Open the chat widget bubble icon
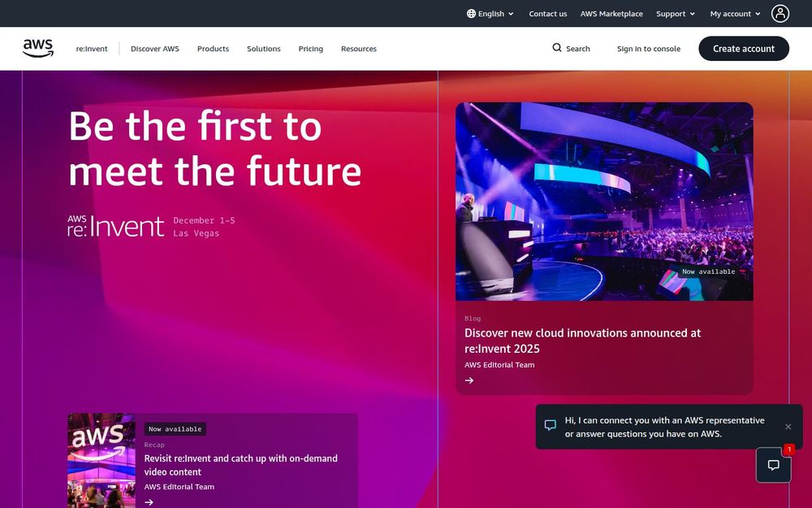The height and width of the screenshot is (508, 812). [x=775, y=464]
